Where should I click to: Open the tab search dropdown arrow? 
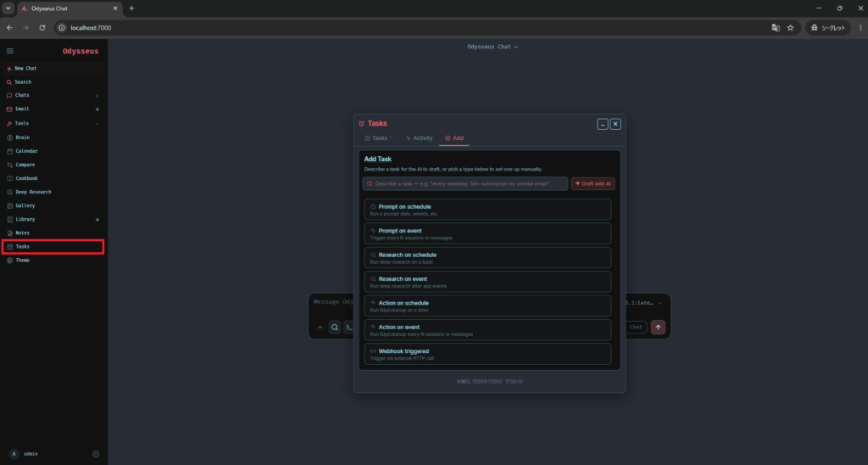[8, 8]
